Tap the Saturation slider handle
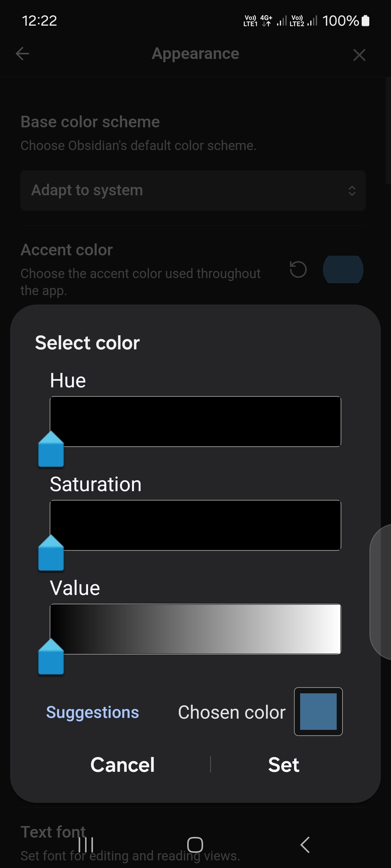 coord(51,553)
